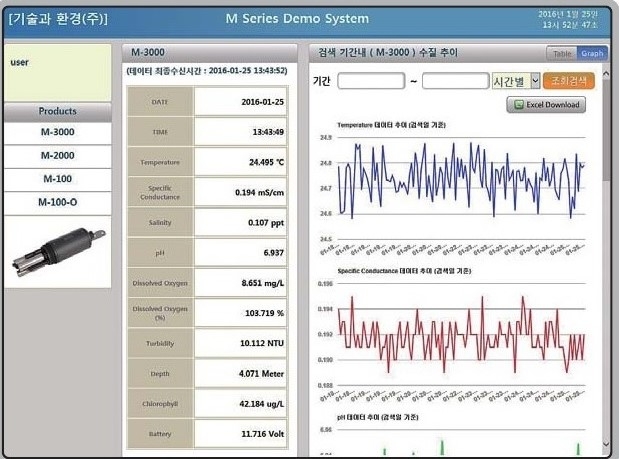The image size is (619, 459).
Task: Click the Excel Download button
Action: 546,104
